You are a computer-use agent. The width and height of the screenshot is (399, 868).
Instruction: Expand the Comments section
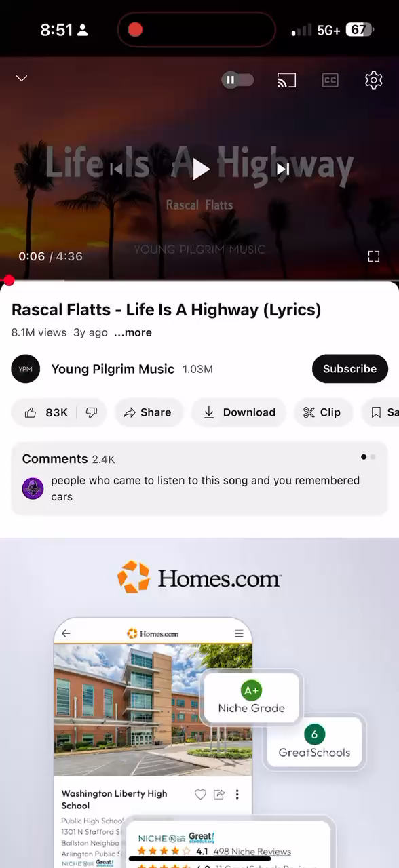[199, 479]
